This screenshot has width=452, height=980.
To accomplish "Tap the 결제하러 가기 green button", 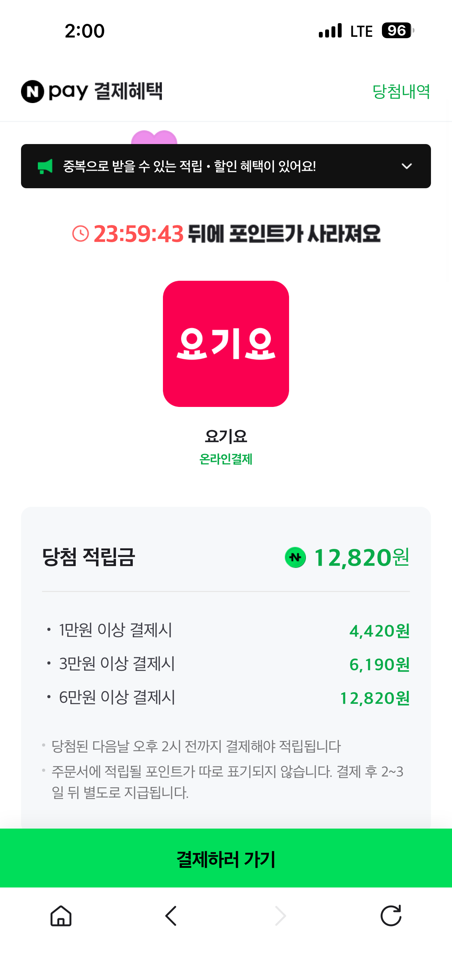I will tap(226, 858).
